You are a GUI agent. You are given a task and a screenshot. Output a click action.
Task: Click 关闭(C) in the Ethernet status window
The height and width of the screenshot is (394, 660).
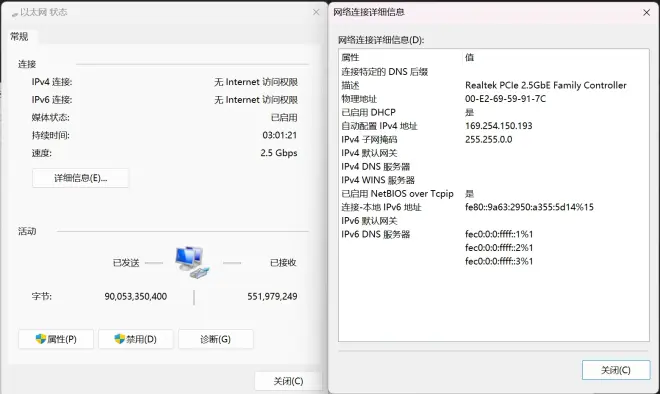[x=288, y=381]
